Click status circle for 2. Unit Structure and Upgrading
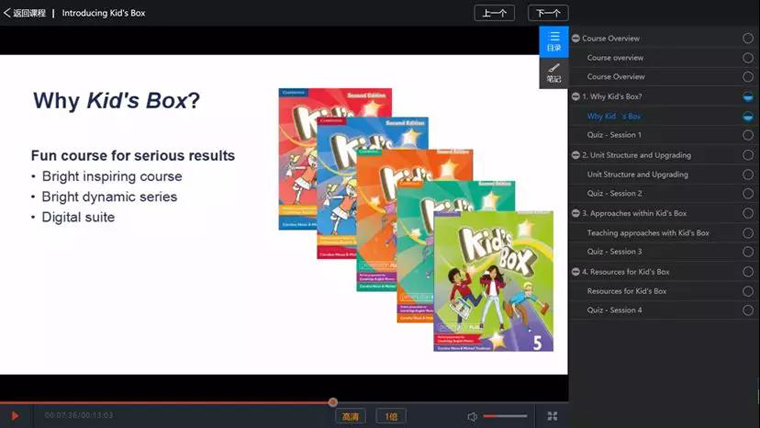Screen dimensions: 760x428 [748, 155]
